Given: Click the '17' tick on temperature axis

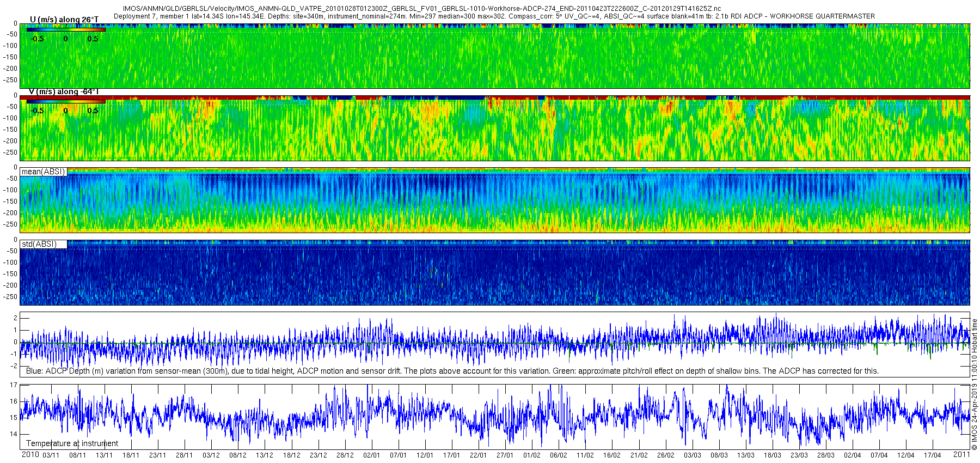Looking at the screenshot, I should click(14, 385).
